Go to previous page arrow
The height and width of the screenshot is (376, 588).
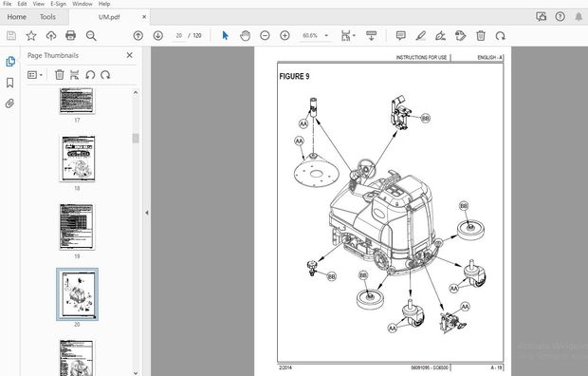[138, 36]
